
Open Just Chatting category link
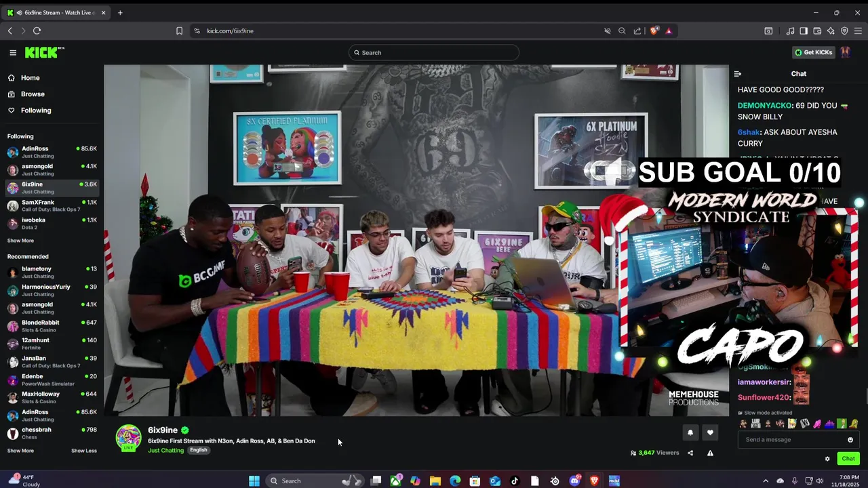tap(165, 450)
